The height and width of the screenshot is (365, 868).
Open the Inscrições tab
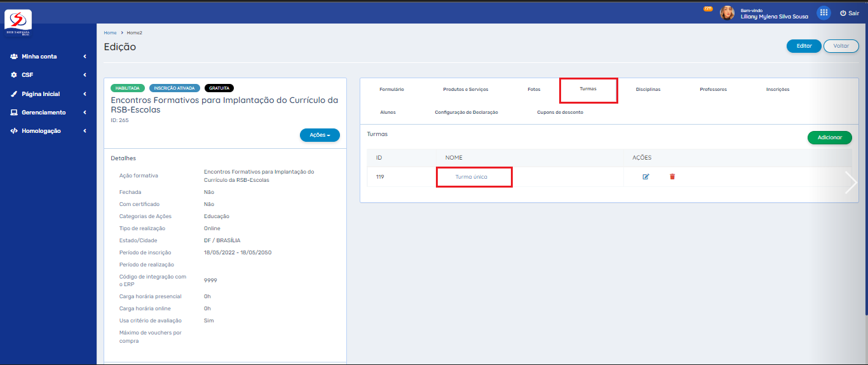coord(777,90)
